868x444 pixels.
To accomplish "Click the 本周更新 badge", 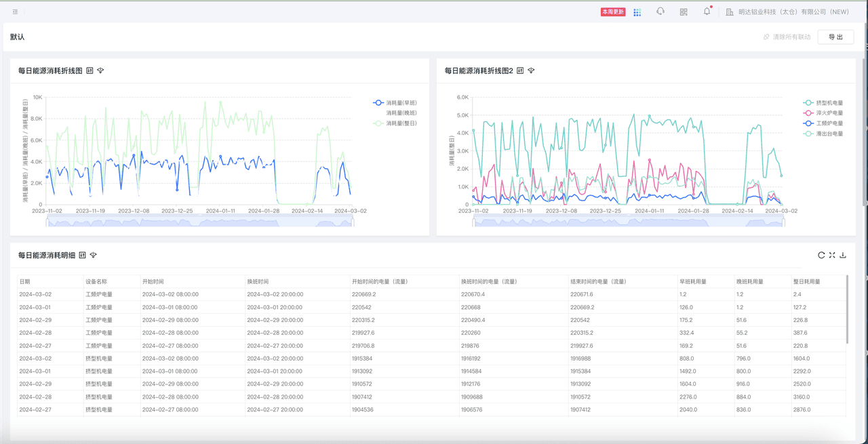I will coord(613,12).
